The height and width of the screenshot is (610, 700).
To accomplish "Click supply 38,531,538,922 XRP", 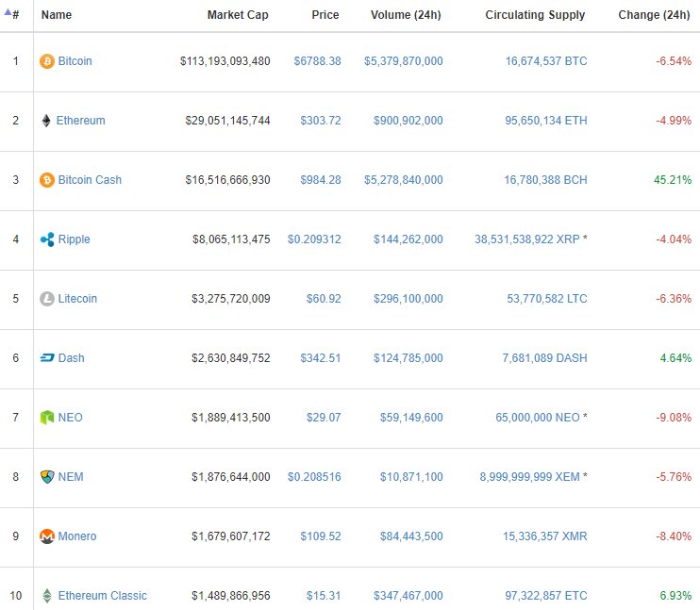I will pyautogui.click(x=526, y=239).
